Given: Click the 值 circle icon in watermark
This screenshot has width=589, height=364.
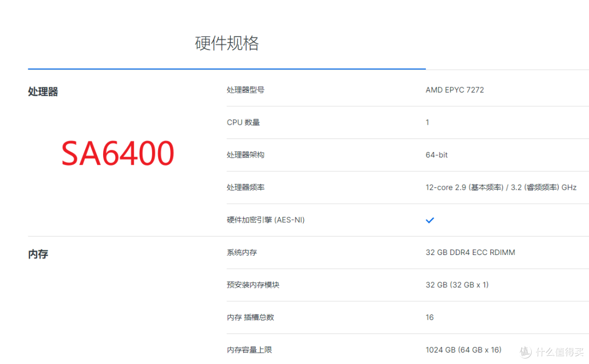Looking at the screenshot, I should [525, 352].
